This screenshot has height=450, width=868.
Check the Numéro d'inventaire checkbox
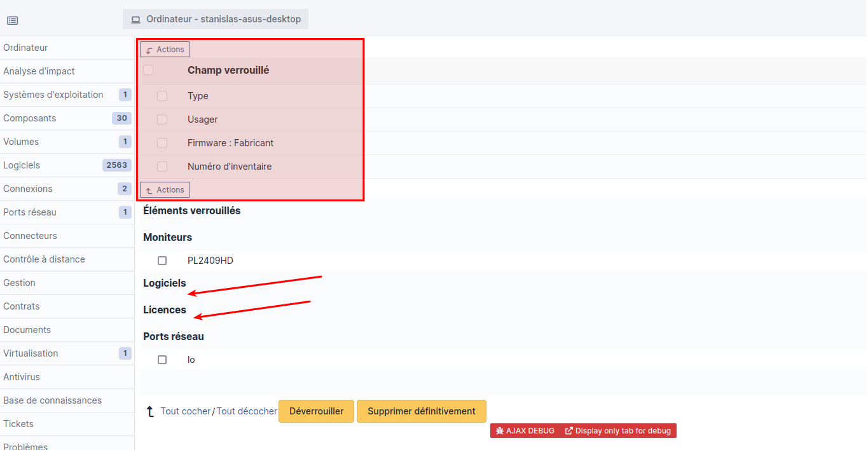click(162, 167)
